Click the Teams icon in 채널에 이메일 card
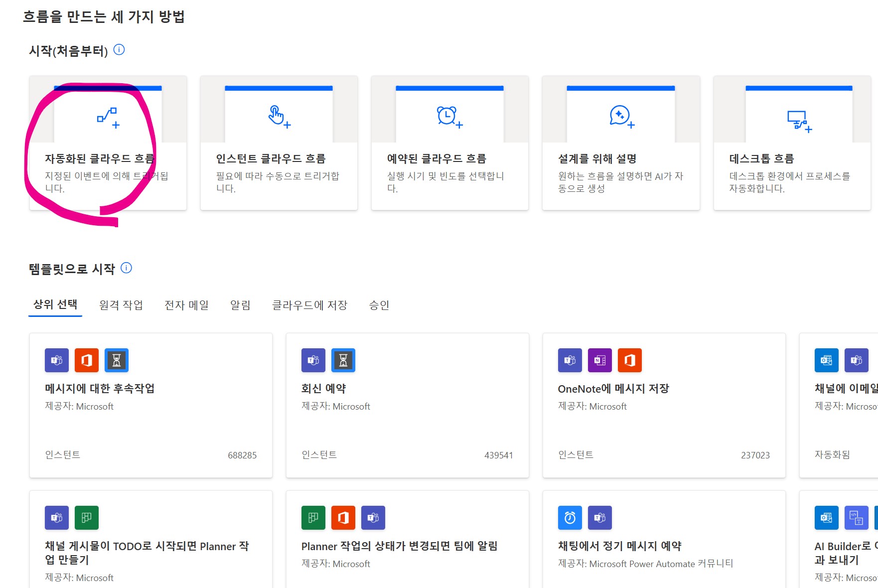 click(857, 360)
